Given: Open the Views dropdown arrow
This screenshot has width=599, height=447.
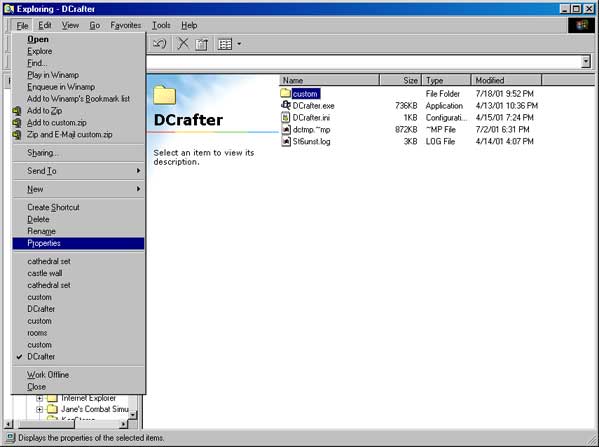Looking at the screenshot, I should click(239, 44).
